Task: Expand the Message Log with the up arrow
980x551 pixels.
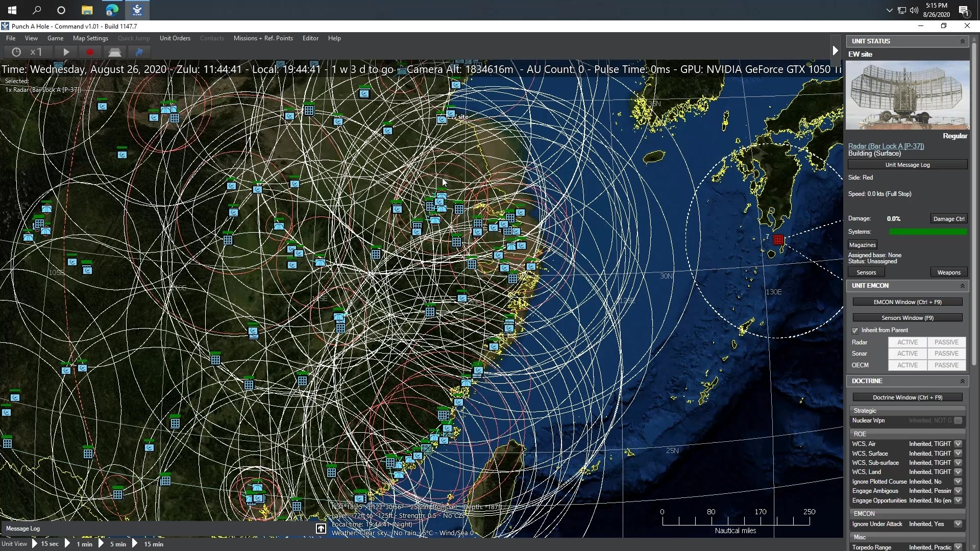Action: [321, 529]
